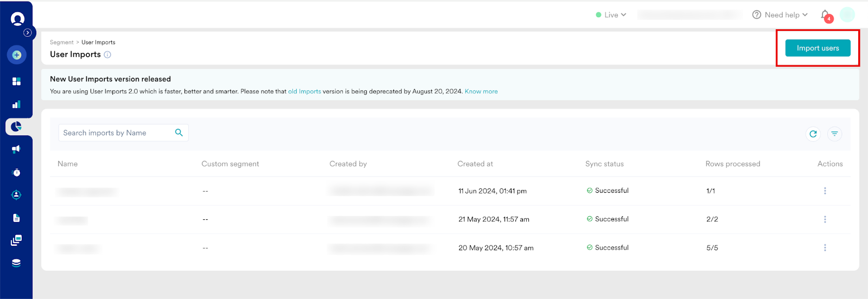Open the bar chart analytics icon
This screenshot has width=868, height=299.
[16, 105]
